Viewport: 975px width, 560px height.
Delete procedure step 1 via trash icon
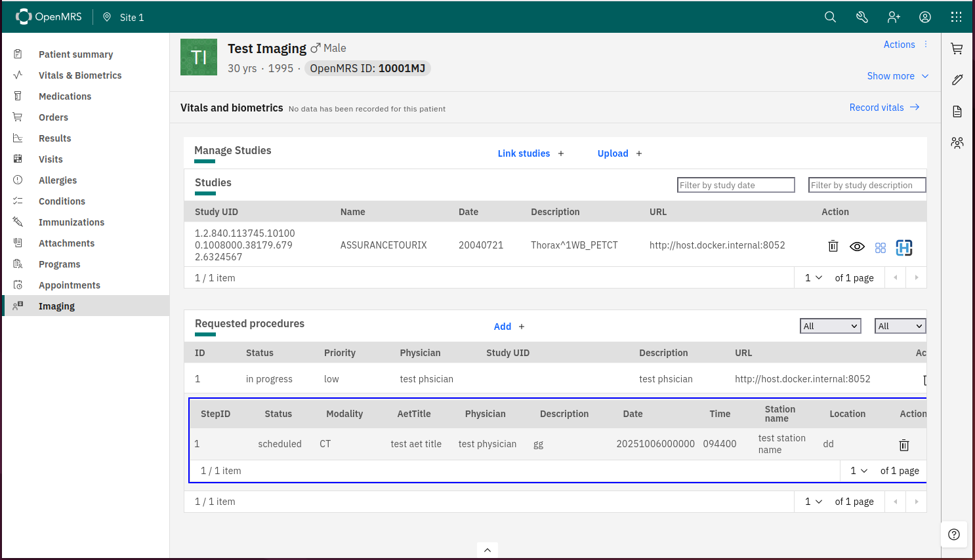(904, 445)
